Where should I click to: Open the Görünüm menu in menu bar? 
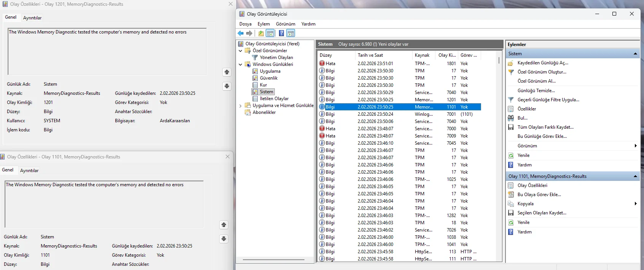285,24
